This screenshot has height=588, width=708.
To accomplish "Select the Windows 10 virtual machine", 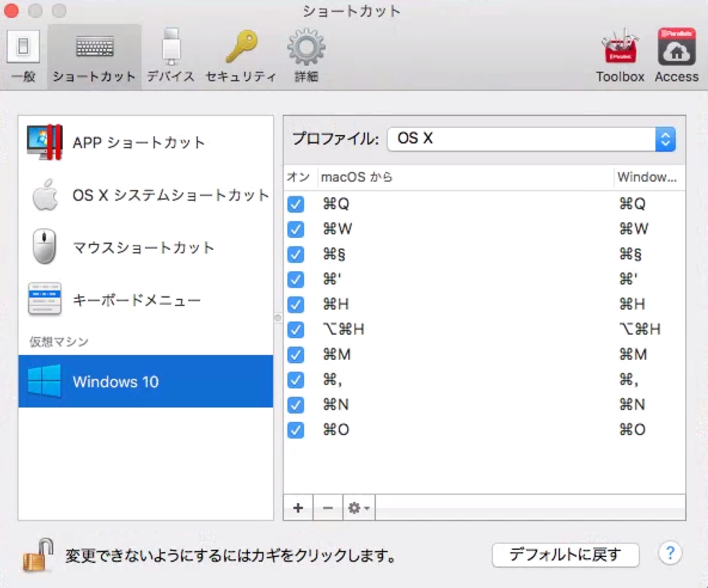I will [x=146, y=381].
